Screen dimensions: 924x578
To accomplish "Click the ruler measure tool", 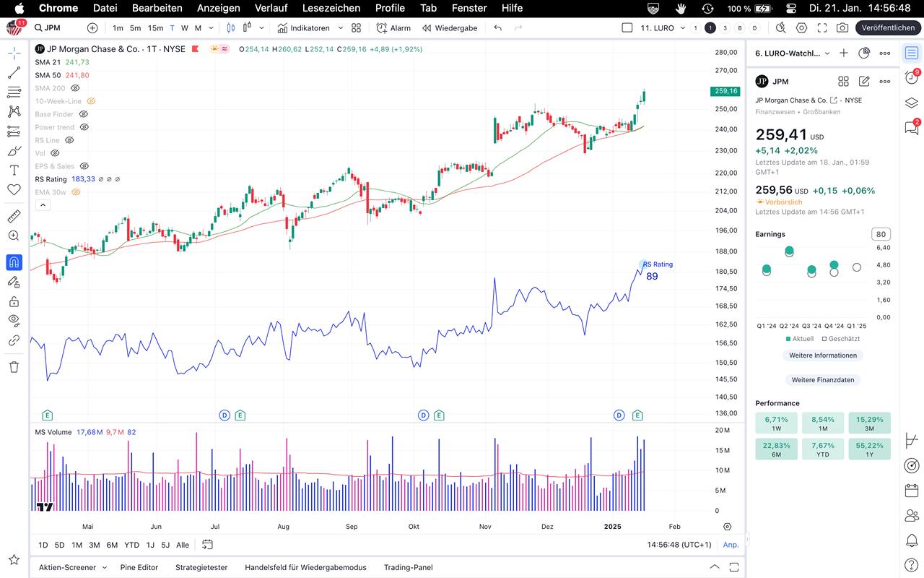I will 14,216.
